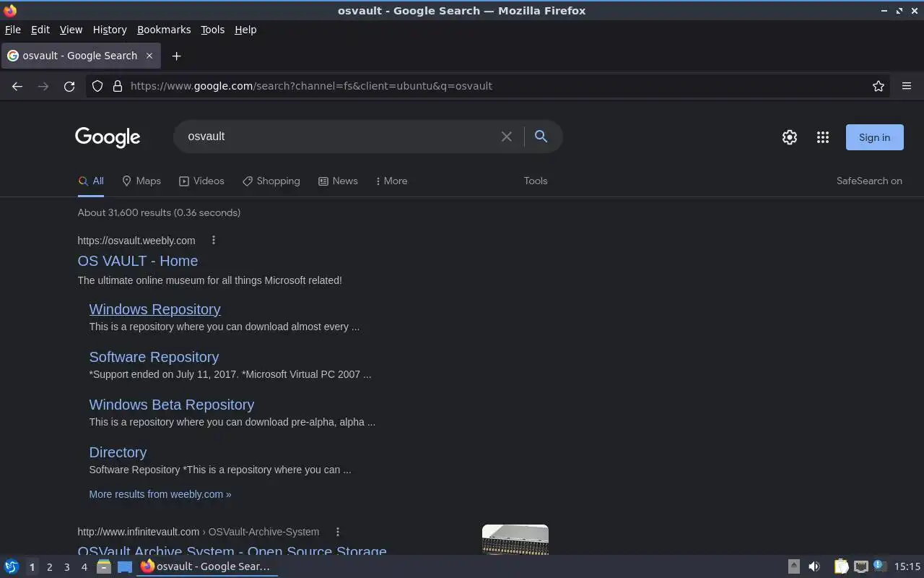Select the News search tab
The image size is (924, 578).
coord(338,181)
